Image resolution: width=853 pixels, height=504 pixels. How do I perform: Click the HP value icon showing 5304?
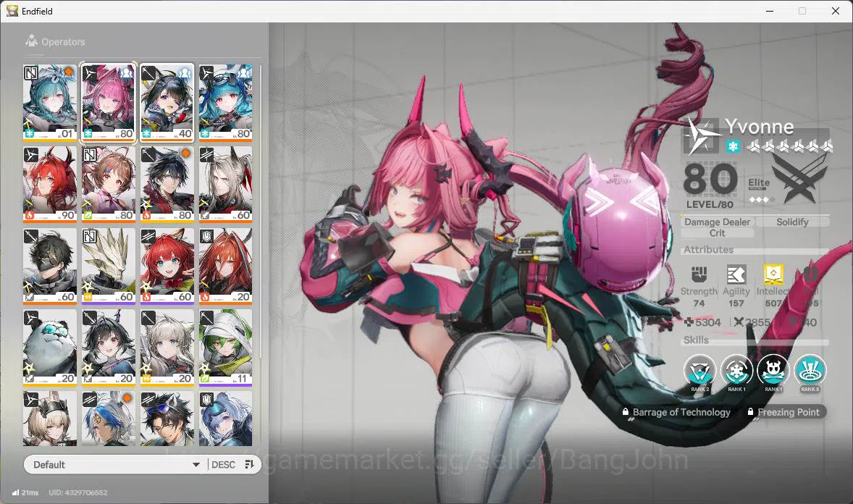[x=689, y=322]
